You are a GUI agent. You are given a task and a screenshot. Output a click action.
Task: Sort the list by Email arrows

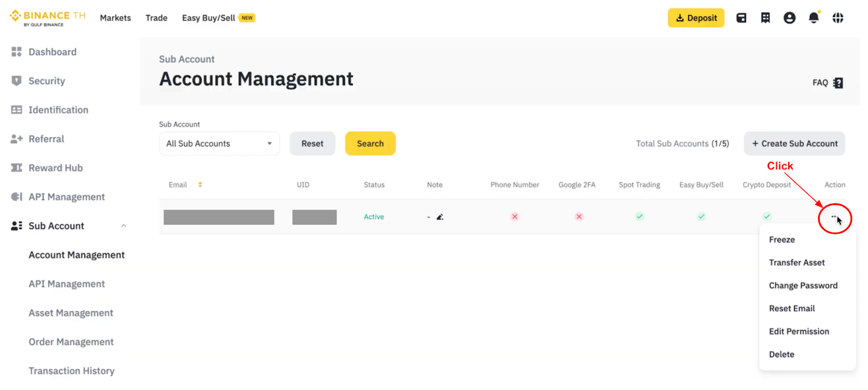[x=200, y=185]
